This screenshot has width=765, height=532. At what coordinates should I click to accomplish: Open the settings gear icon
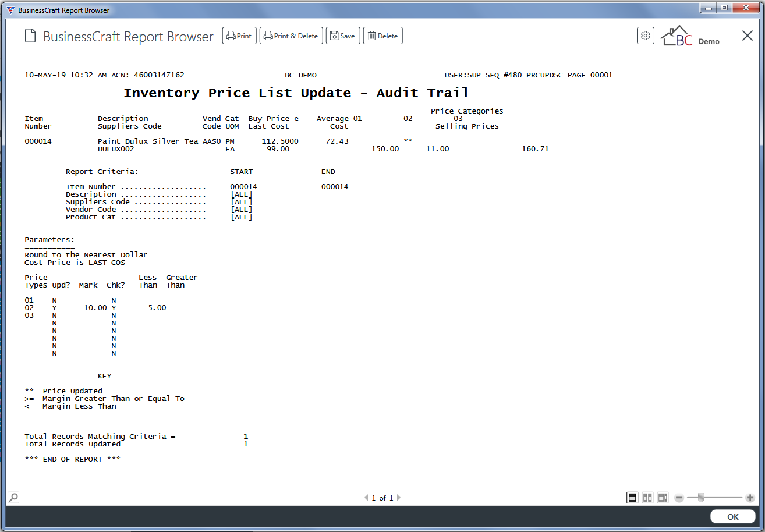point(646,36)
